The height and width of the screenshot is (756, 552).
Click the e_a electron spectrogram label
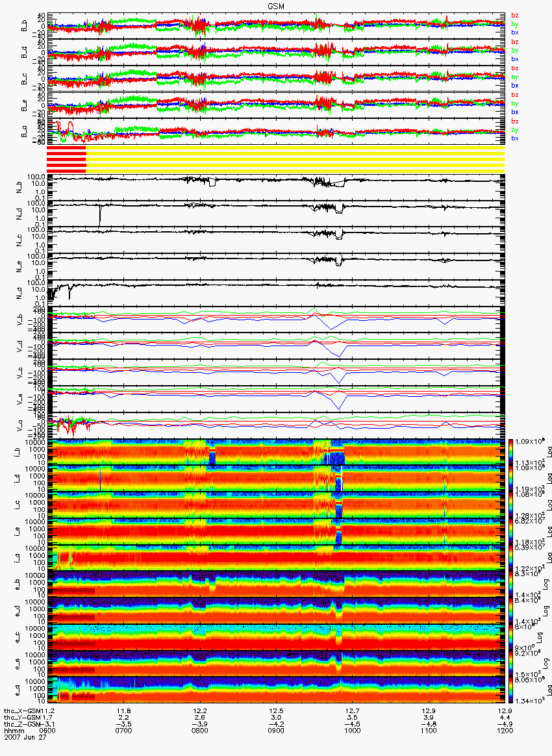pyautogui.click(x=18, y=690)
